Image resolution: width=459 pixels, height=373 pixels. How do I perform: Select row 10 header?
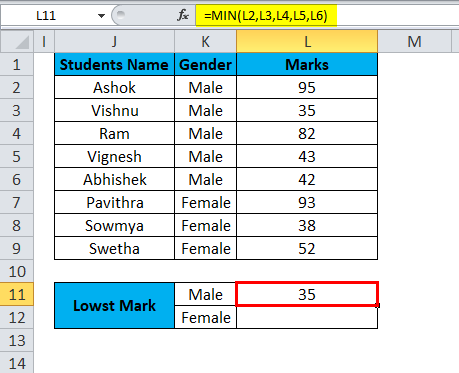(x=17, y=271)
